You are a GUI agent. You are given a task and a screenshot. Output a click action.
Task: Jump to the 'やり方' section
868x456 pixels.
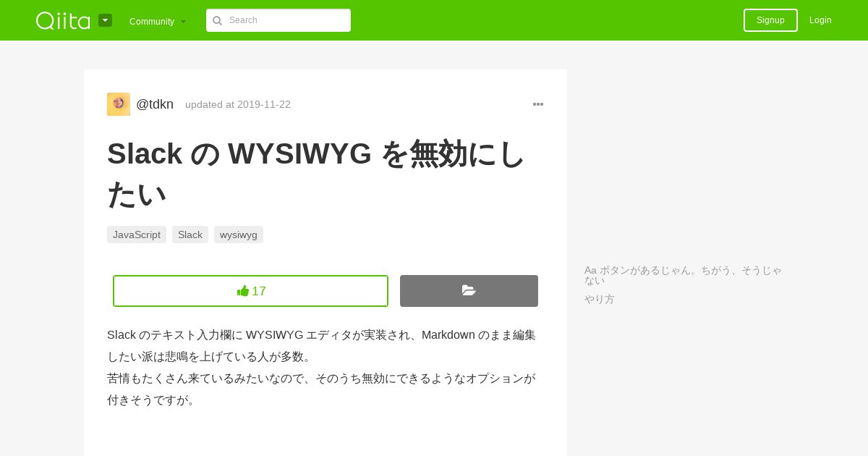tap(600, 299)
